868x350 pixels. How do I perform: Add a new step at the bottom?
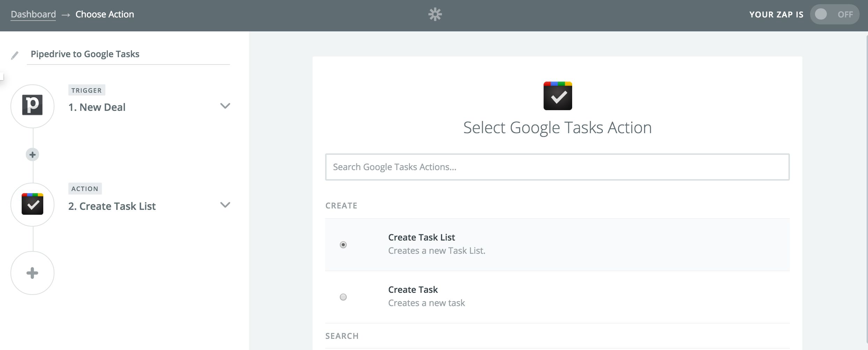[32, 273]
